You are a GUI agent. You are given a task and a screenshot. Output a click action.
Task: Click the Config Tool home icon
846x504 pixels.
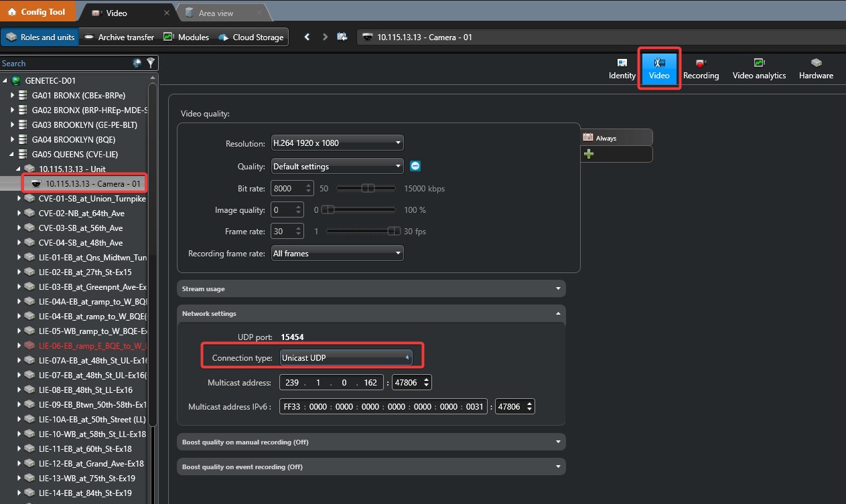click(11, 12)
